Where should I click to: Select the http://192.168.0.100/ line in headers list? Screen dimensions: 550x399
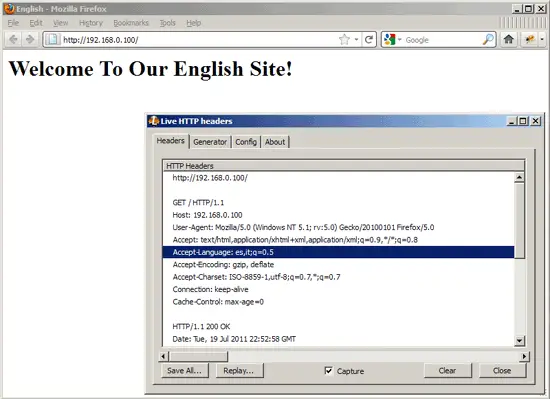pos(338,178)
